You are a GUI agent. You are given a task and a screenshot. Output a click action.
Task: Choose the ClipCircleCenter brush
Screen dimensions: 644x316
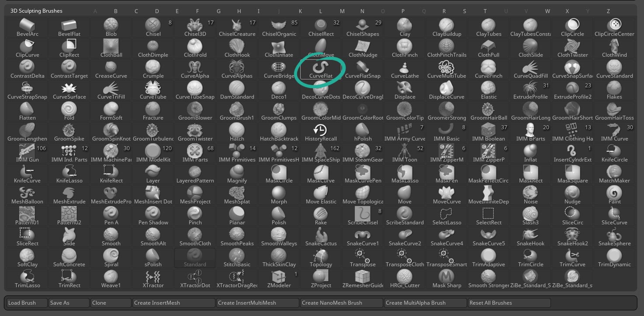[614, 27]
